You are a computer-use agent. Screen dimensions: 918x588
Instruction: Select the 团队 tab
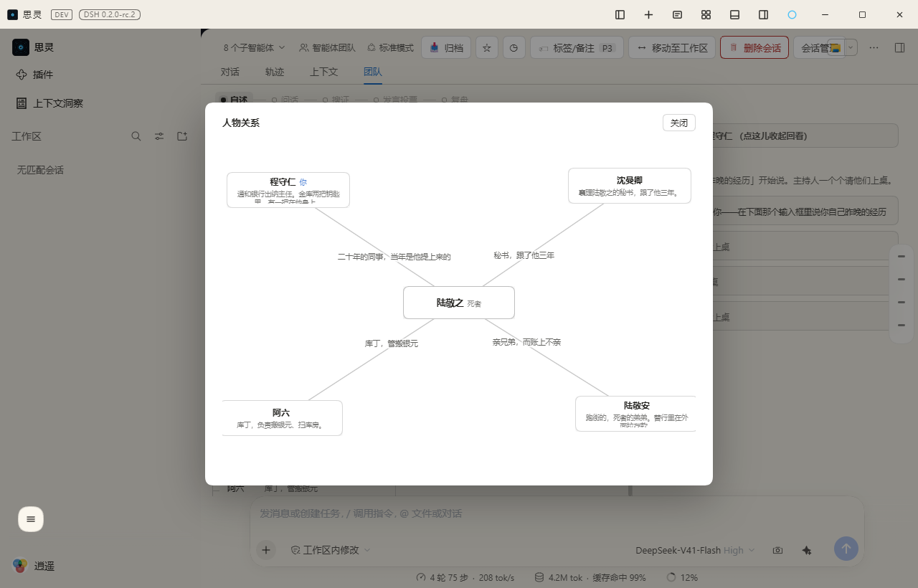[x=373, y=72]
